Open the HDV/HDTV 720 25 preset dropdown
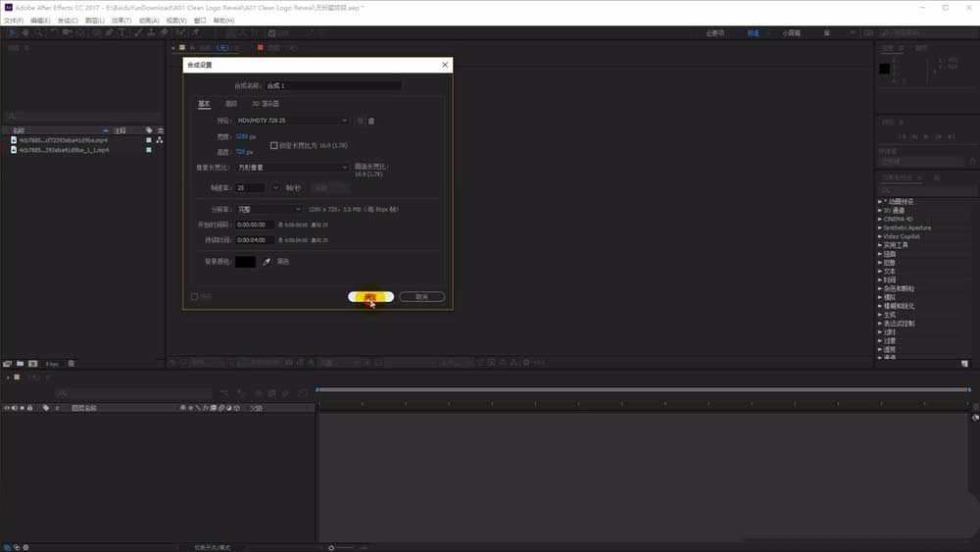This screenshot has height=552, width=980. (291, 121)
